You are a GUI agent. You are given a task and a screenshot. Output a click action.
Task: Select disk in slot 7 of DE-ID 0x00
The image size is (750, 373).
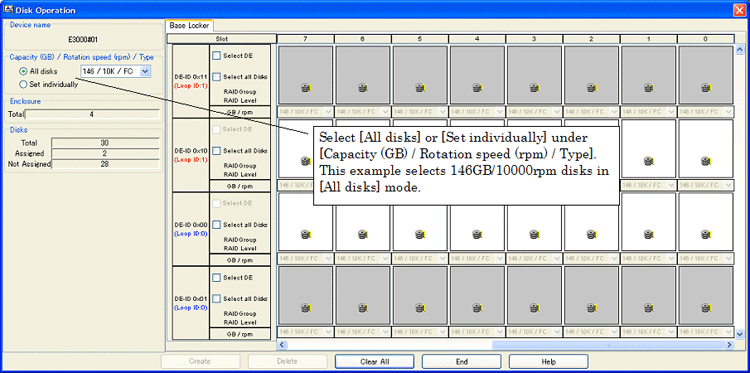click(305, 222)
